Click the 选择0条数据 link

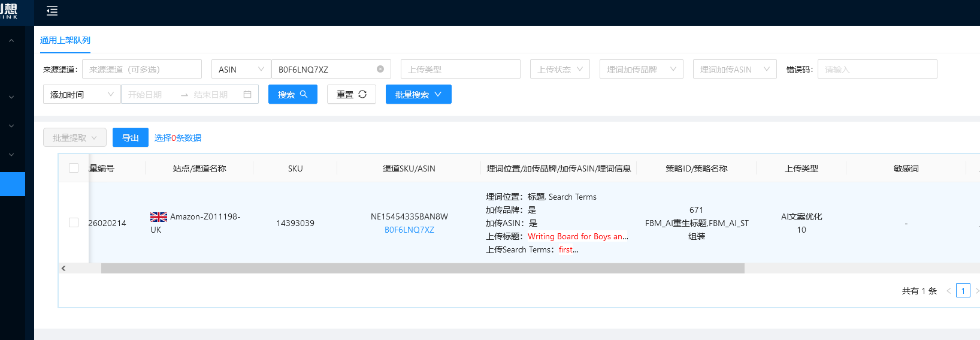pyautogui.click(x=178, y=138)
